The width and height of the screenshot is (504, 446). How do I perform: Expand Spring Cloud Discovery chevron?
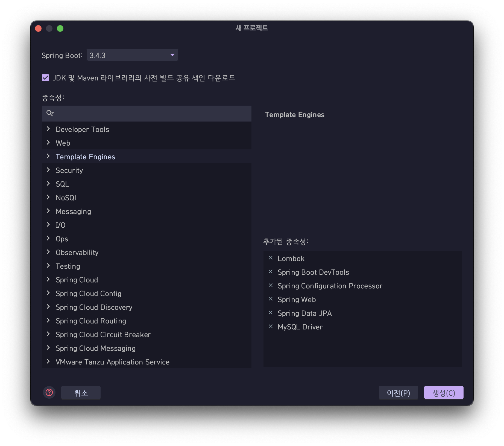coord(48,307)
